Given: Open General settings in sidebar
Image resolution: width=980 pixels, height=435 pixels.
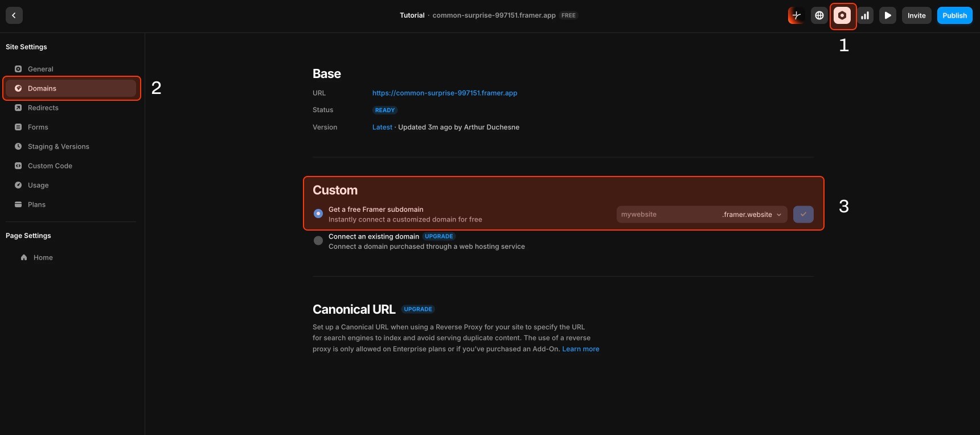Looking at the screenshot, I should click(x=71, y=69).
